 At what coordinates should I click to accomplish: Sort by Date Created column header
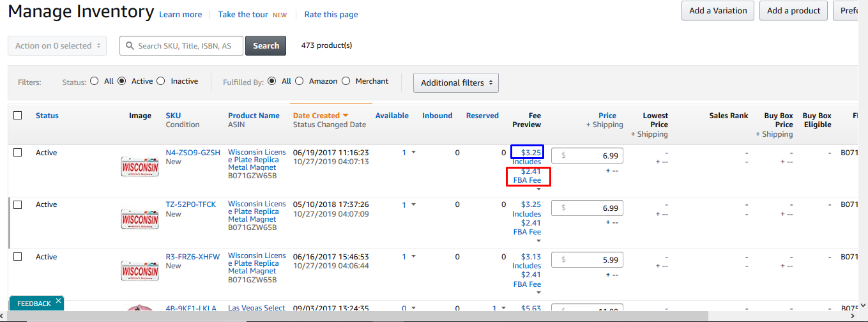click(321, 116)
